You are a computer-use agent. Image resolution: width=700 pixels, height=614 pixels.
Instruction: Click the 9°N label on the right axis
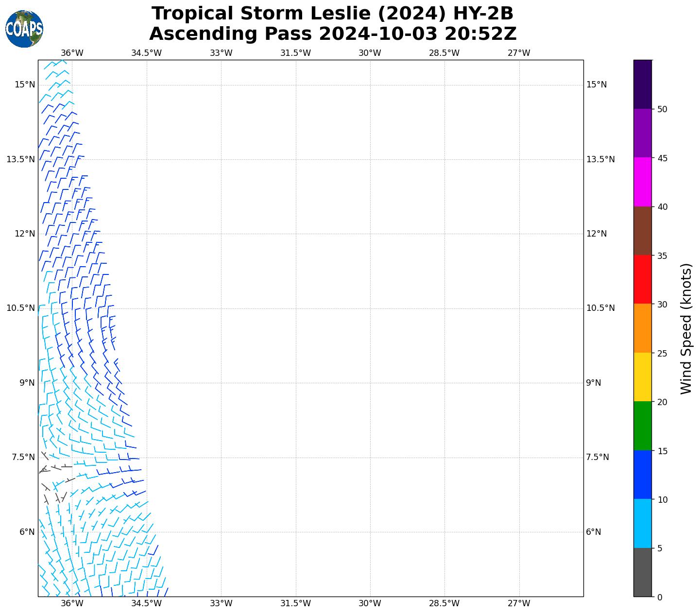click(593, 383)
